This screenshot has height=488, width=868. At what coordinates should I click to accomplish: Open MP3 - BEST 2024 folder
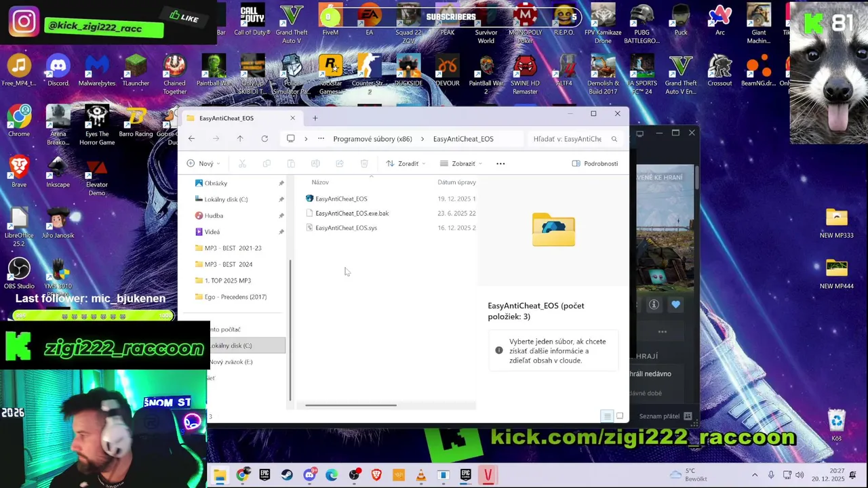tap(228, 264)
